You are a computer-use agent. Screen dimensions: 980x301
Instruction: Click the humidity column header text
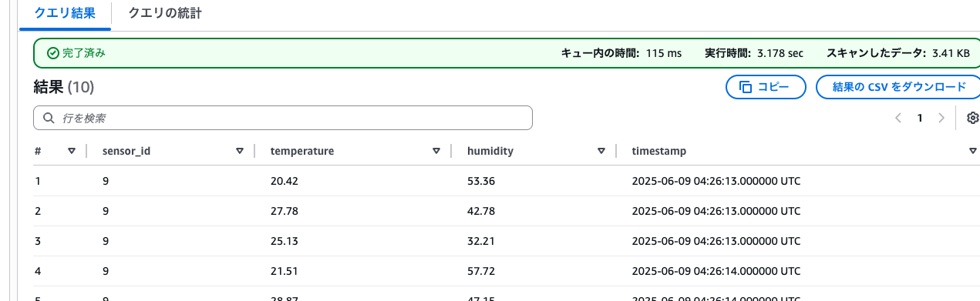pyautogui.click(x=490, y=151)
